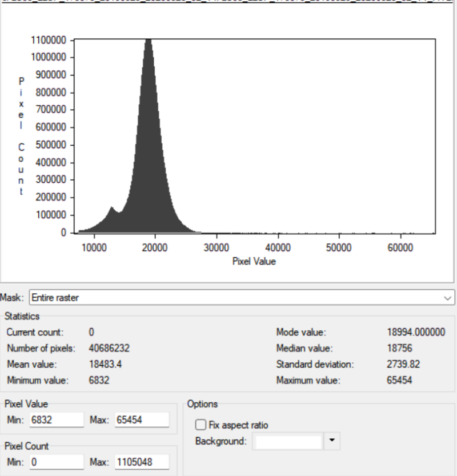Click the 1100000 y-axis tick label
The height and width of the screenshot is (476, 457).
(x=49, y=40)
